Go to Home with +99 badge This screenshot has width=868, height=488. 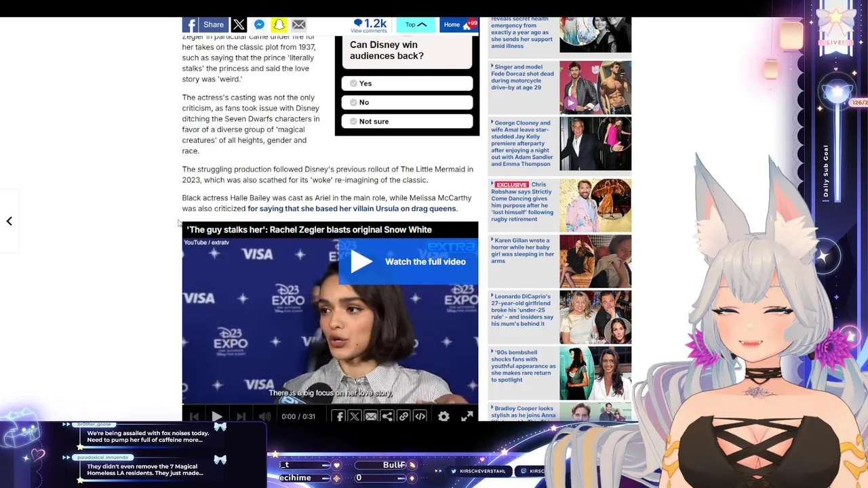460,25
